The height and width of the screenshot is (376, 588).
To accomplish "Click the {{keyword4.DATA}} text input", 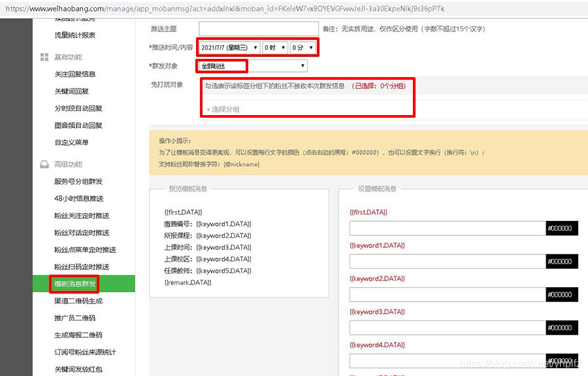I will 448,361.
